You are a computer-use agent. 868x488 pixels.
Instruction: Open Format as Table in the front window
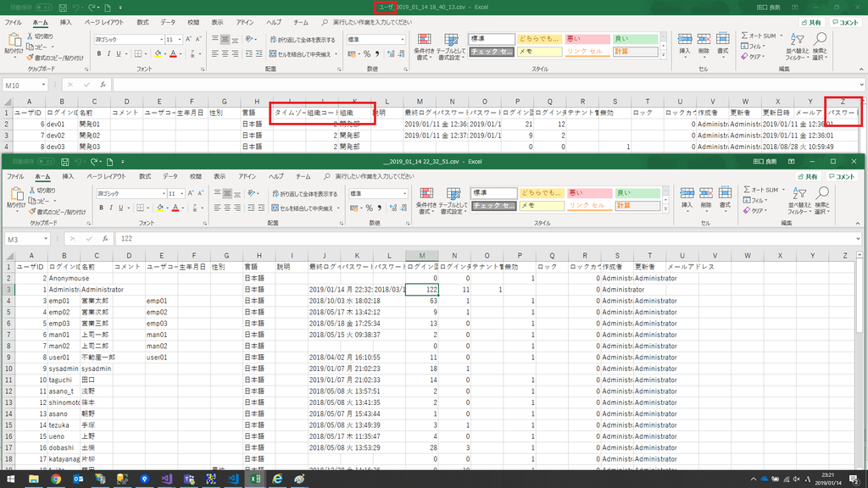click(x=453, y=201)
